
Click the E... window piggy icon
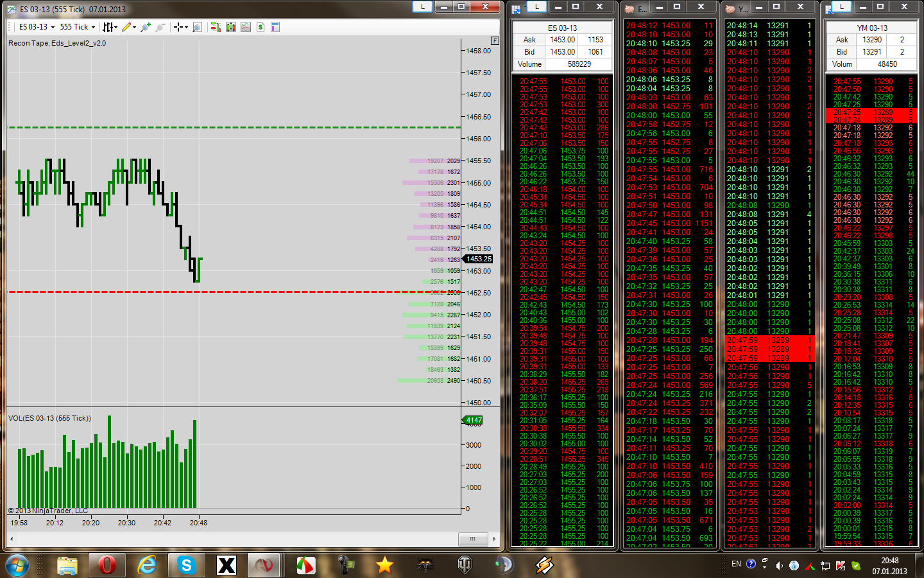pos(630,9)
